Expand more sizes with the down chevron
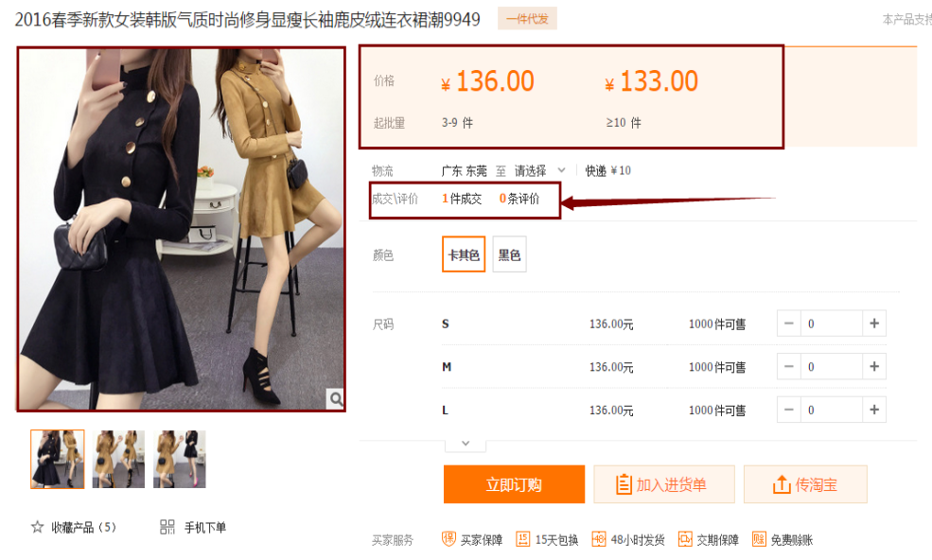The width and height of the screenshot is (932, 560). 465,443
